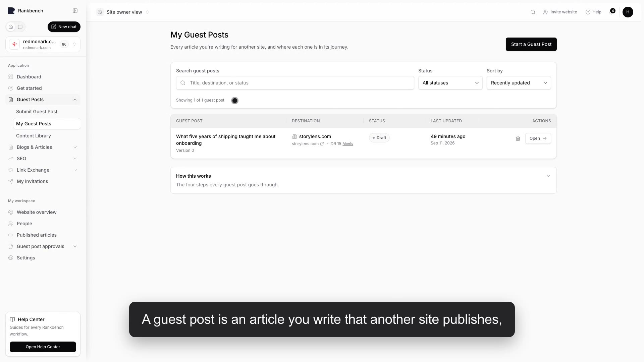Follow the Ahrefs link
Viewport: 644px width, 362px height.
click(347, 144)
